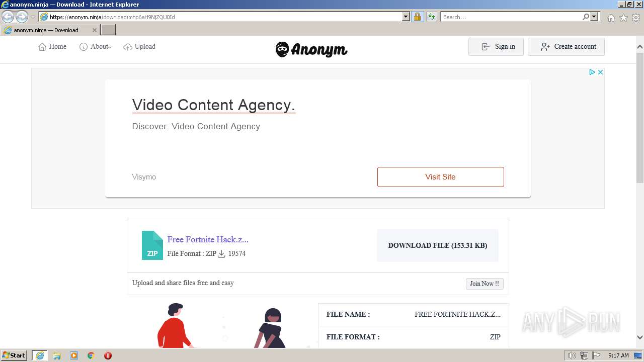
Task: Click the download count arrow icon
Action: tap(221, 254)
